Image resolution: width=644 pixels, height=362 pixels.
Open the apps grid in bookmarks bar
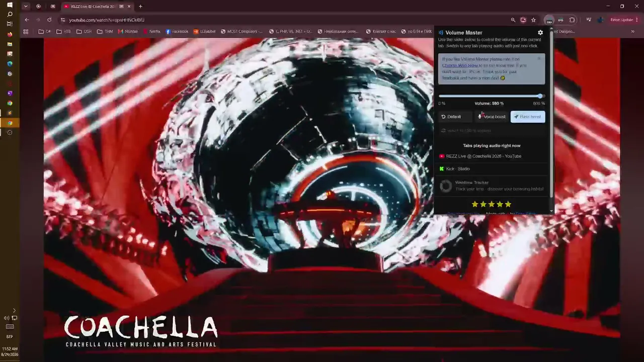pyautogui.click(x=26, y=32)
